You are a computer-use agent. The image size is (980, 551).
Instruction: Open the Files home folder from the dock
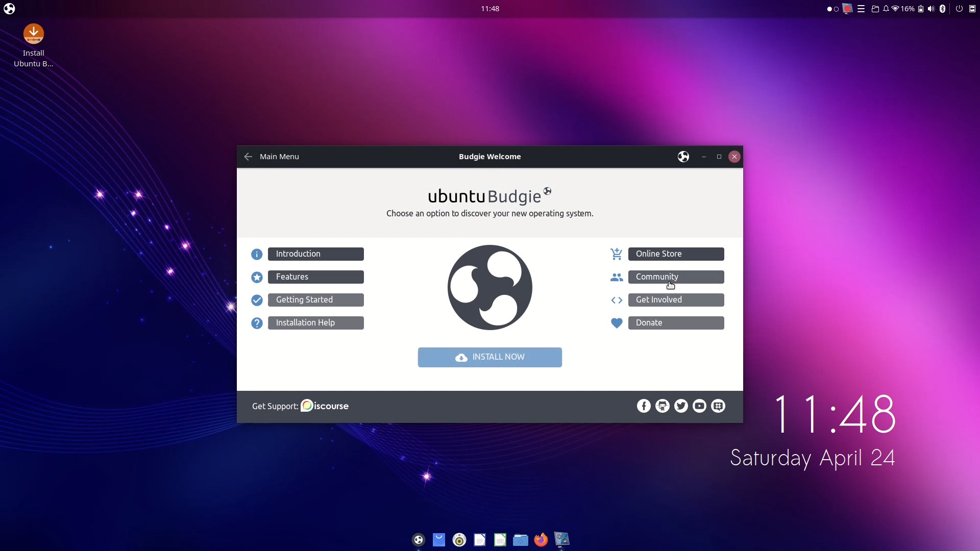521,540
